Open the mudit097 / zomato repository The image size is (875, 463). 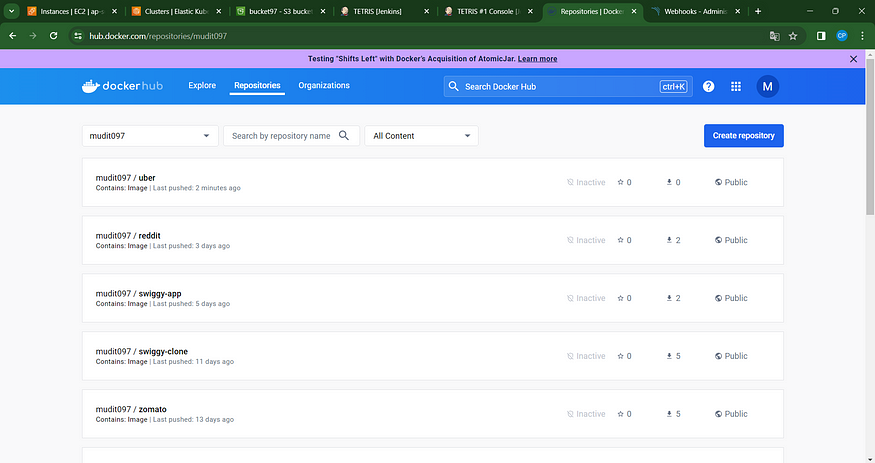432,414
